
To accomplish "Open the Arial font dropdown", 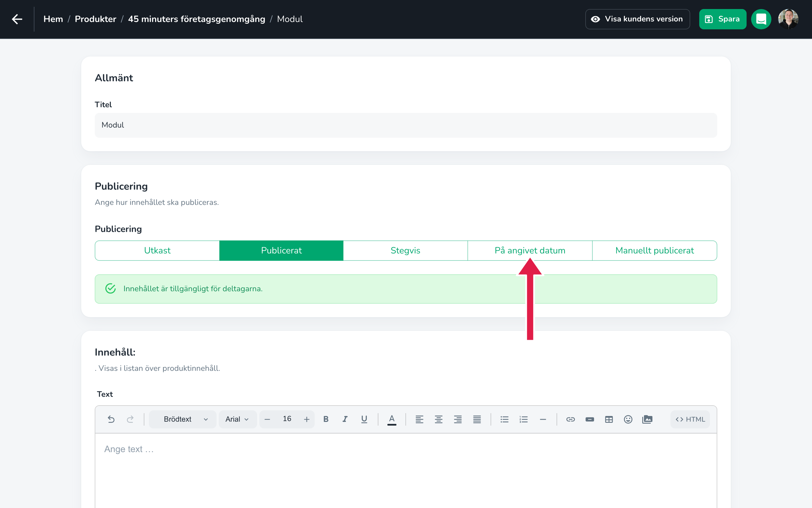I will (x=238, y=419).
